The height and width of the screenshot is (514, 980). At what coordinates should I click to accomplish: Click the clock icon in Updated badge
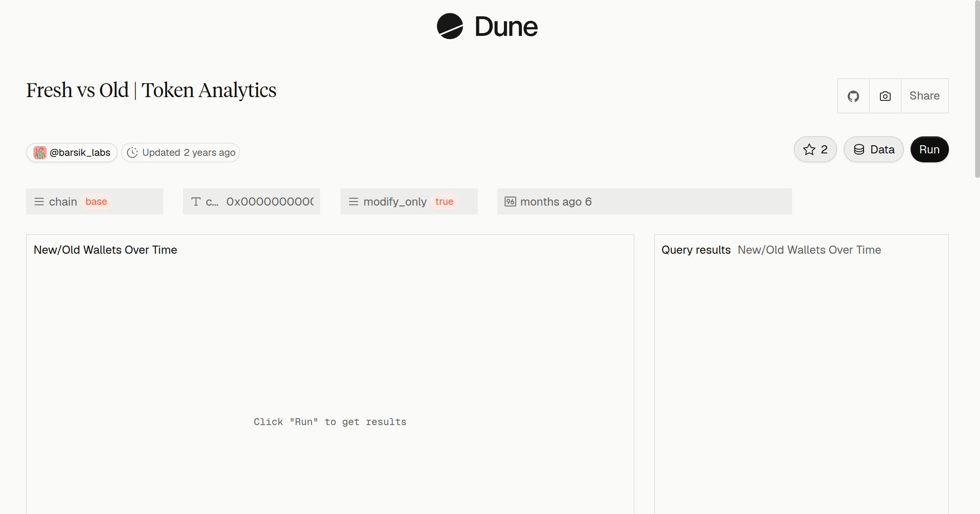pos(132,153)
